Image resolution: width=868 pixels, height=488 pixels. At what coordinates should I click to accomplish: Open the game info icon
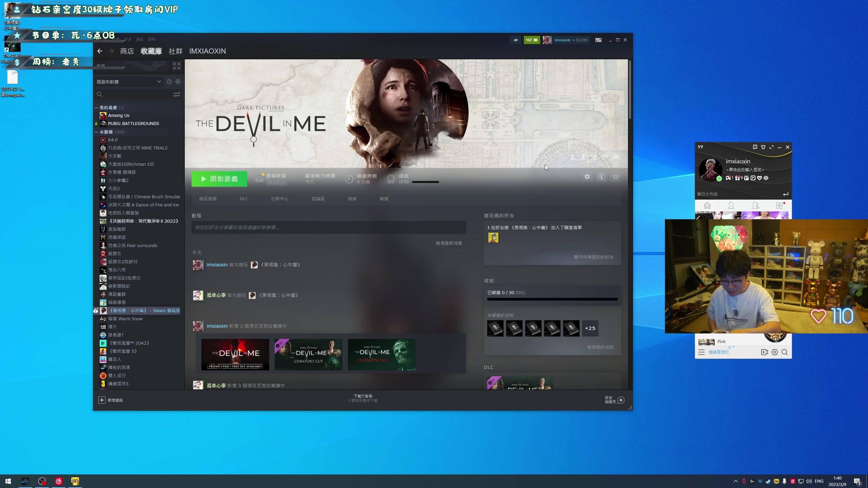coord(601,177)
